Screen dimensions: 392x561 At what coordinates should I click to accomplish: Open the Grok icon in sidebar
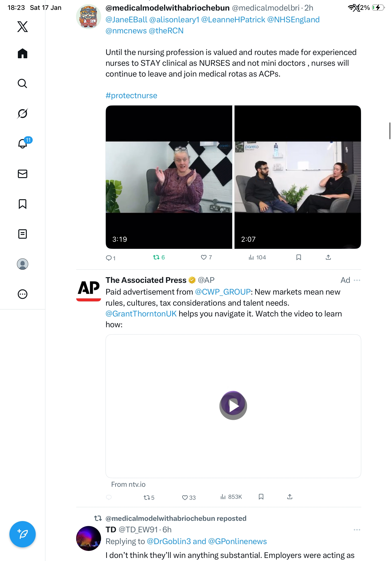(x=23, y=113)
